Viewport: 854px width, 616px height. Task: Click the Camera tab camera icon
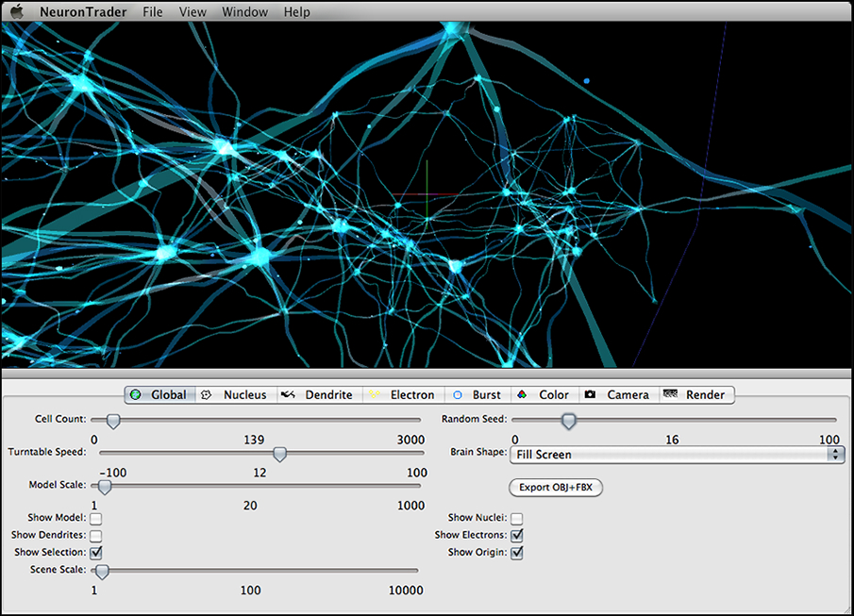[x=590, y=394]
